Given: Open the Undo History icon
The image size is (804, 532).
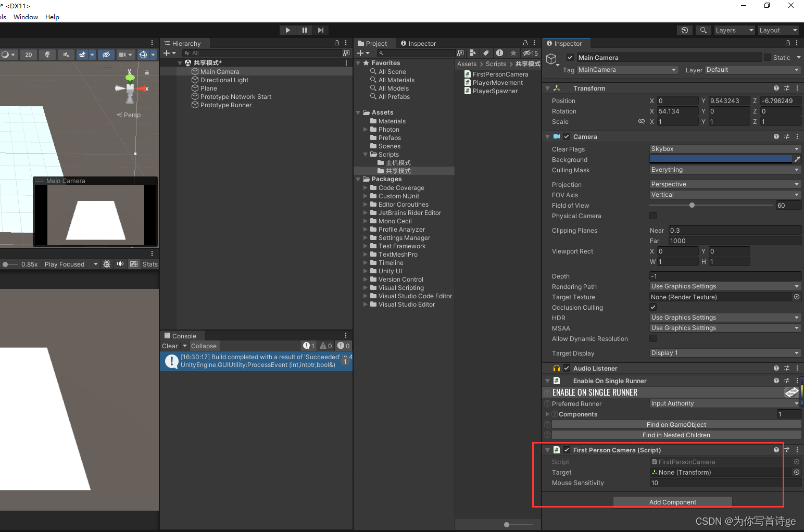Looking at the screenshot, I should pos(685,30).
